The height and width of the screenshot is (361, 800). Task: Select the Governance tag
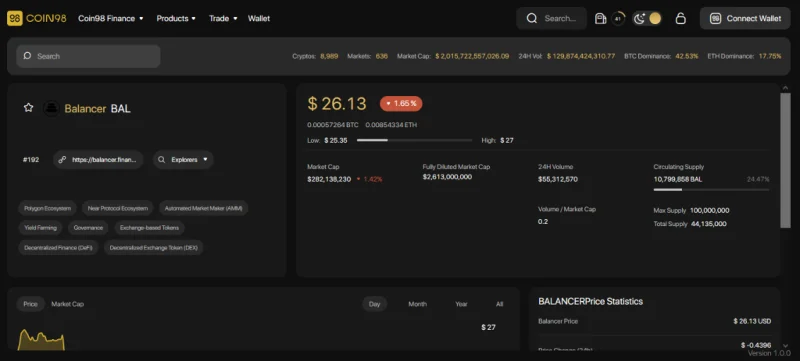pyautogui.click(x=88, y=228)
